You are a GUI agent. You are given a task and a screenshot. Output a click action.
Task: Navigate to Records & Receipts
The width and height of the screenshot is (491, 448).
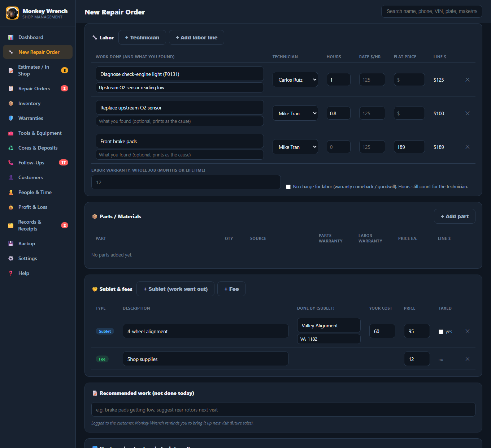coord(38,225)
